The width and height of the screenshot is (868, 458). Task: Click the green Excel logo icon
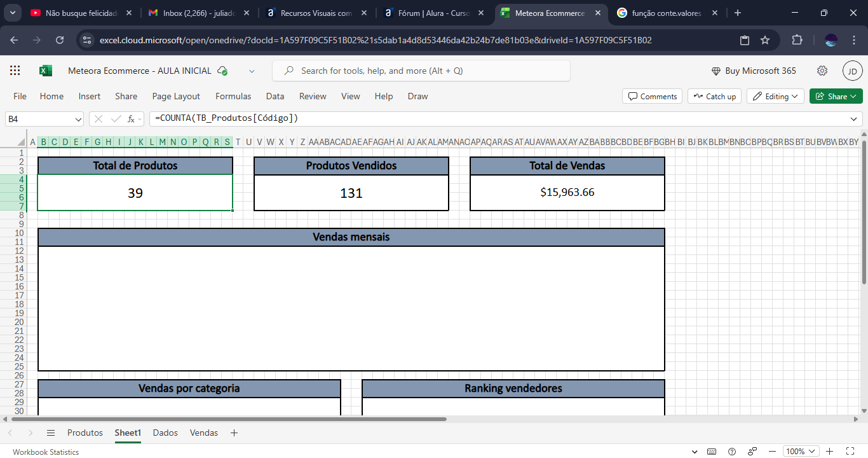coord(46,71)
